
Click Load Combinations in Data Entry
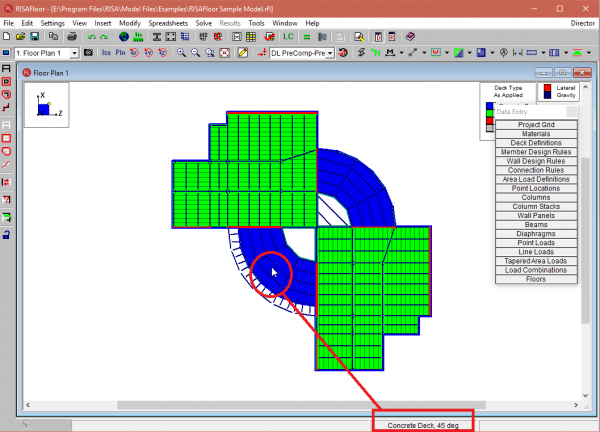pos(536,270)
